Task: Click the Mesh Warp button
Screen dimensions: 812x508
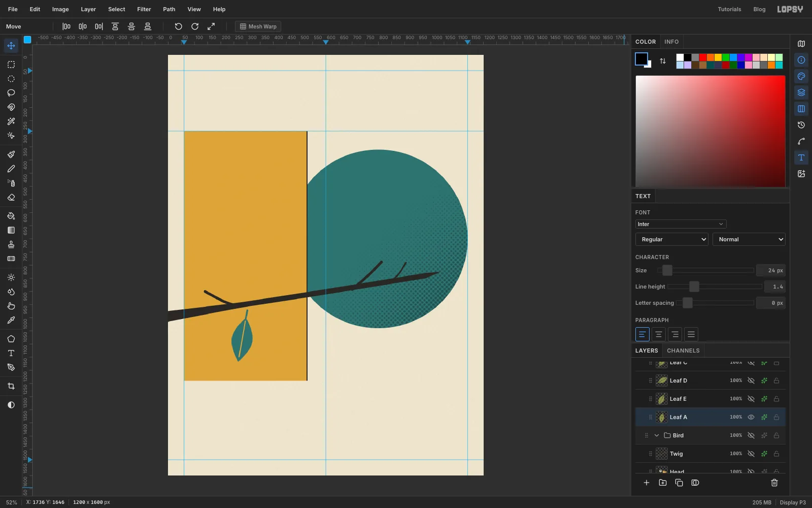Action: pos(258,26)
